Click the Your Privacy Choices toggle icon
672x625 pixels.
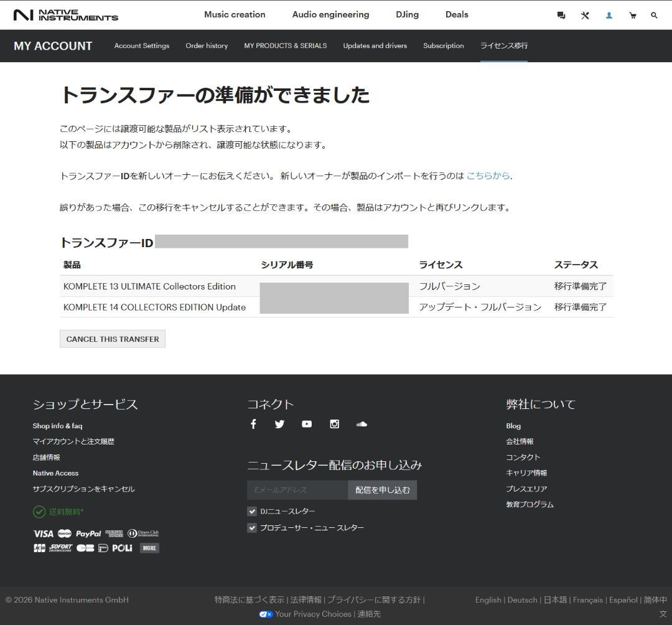tap(266, 614)
